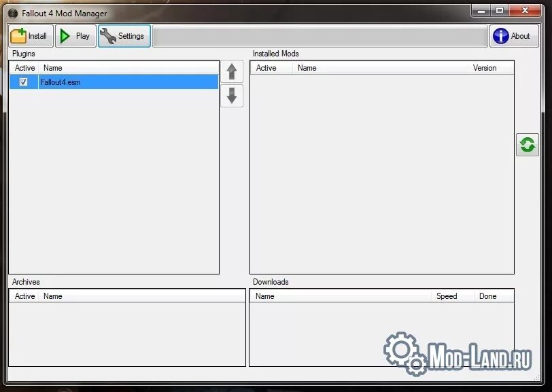The image size is (552, 392).
Task: Click Plugins list Active column header
Action: pos(24,68)
